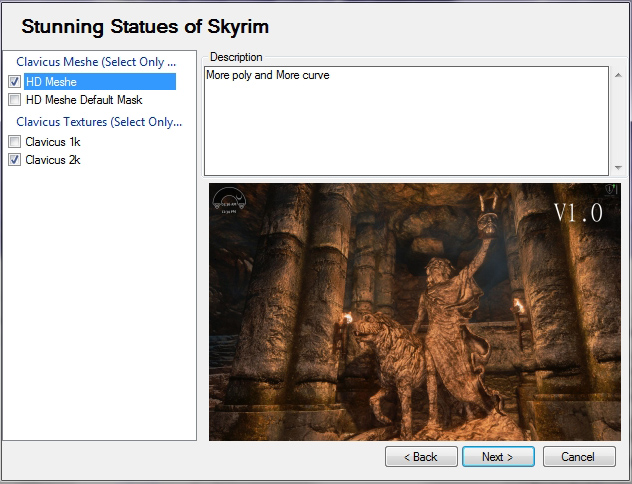The height and width of the screenshot is (484, 632).
Task: Click the description scrollbar up arrow
Action: [x=618, y=75]
